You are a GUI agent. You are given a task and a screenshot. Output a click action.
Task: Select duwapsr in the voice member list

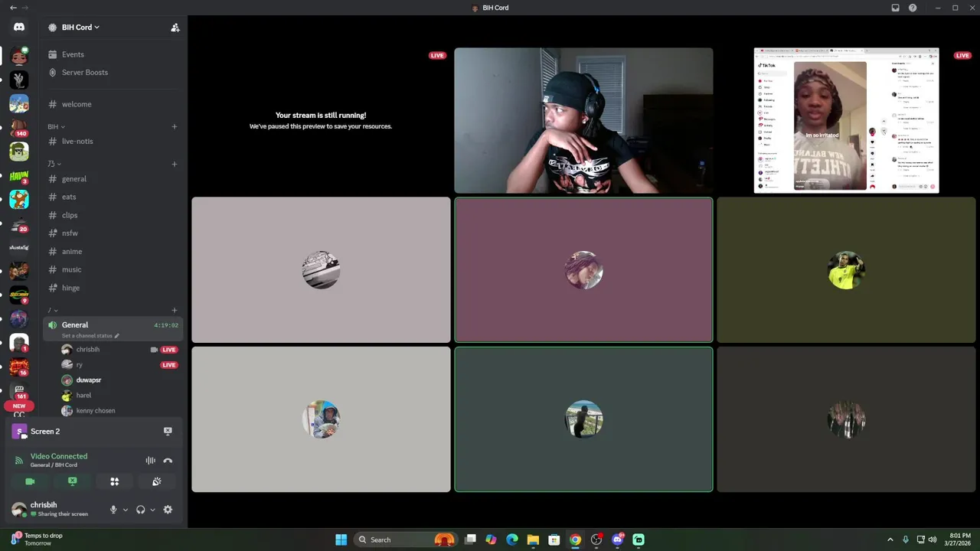point(121,380)
